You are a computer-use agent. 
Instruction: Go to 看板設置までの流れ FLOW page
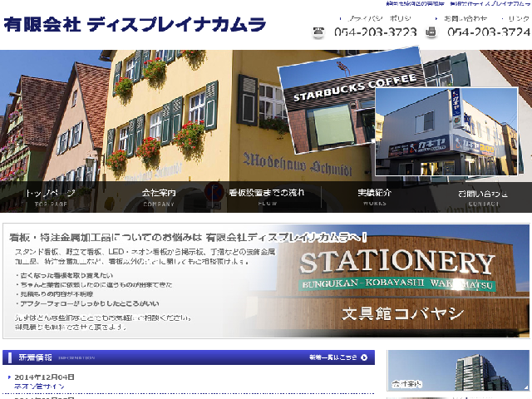[x=266, y=196]
